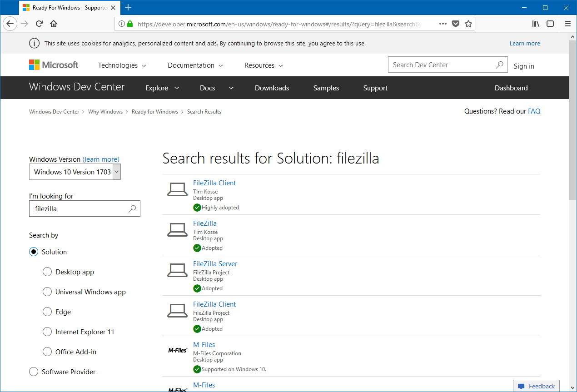
Task: Click the Feedback button
Action: pos(536,386)
